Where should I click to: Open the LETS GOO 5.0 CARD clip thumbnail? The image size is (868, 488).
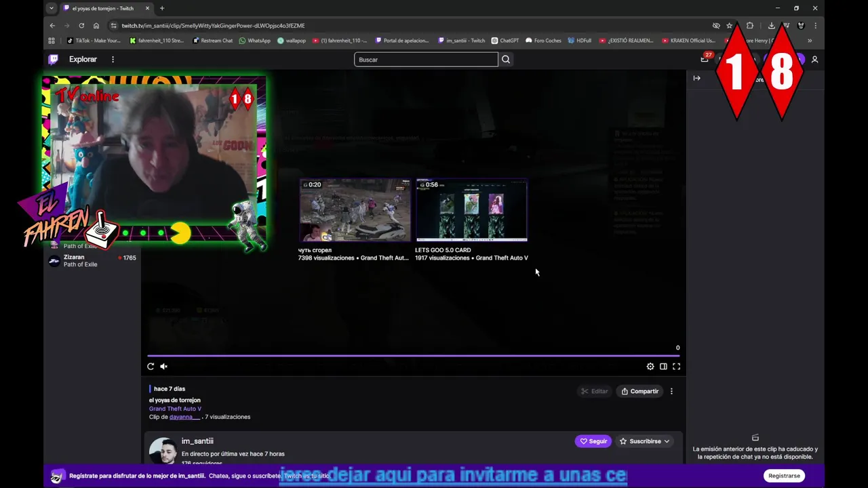point(471,210)
